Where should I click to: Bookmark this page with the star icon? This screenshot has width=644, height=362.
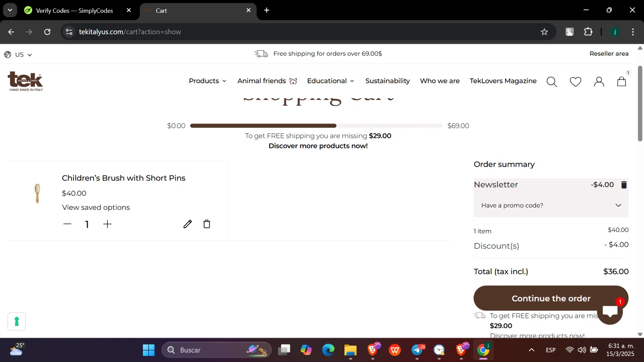pos(544,32)
